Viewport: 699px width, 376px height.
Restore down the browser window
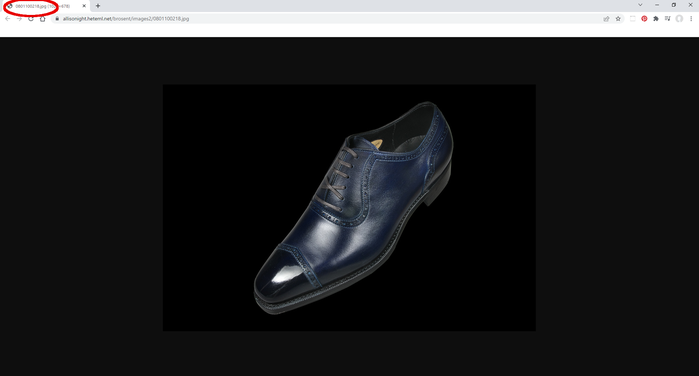(674, 5)
